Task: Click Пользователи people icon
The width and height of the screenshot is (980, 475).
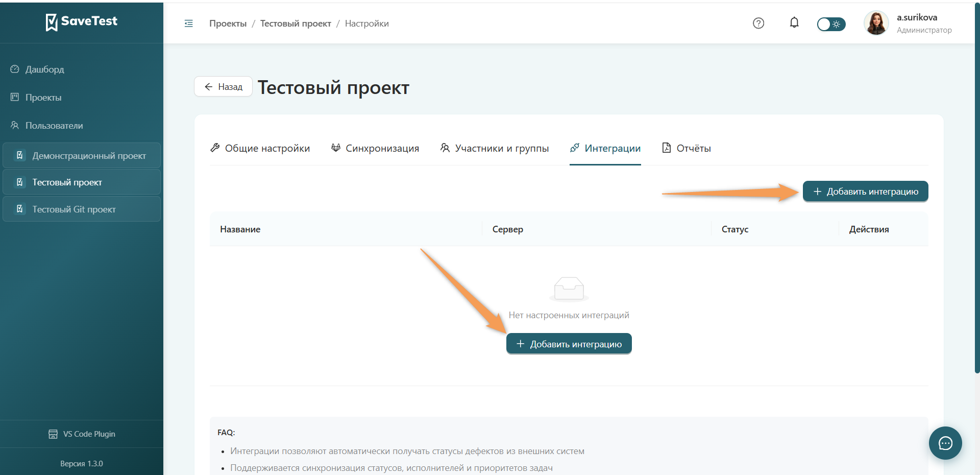Action: point(15,125)
